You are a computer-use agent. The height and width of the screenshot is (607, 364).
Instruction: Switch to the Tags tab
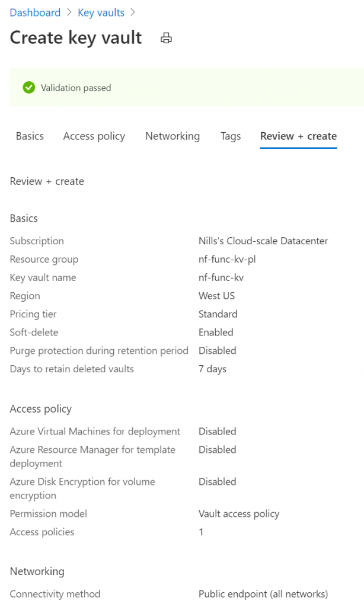tap(231, 136)
